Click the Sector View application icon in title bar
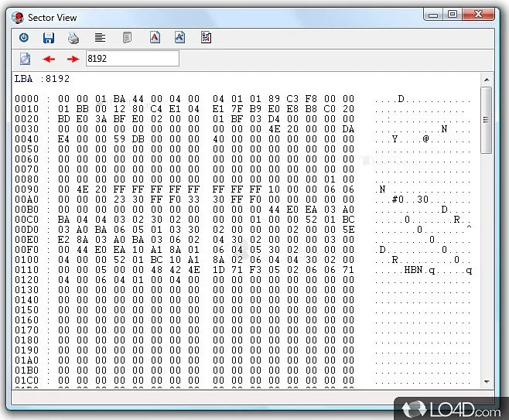 coord(15,16)
